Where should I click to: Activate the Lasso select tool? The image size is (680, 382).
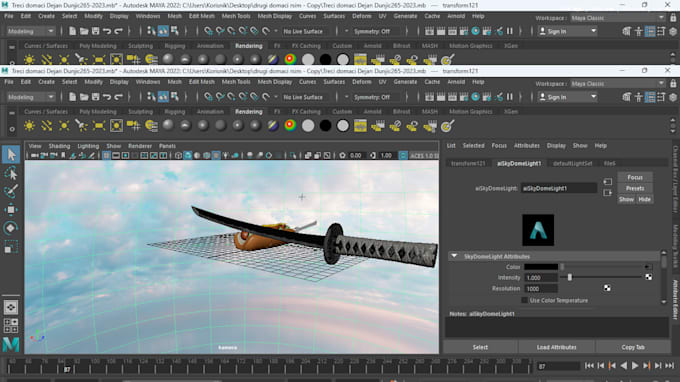pos(11,173)
